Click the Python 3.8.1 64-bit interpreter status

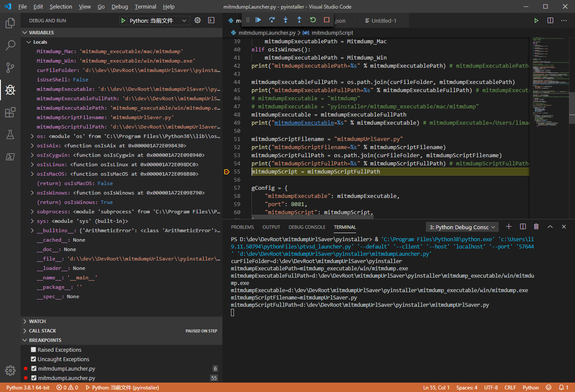tap(28, 387)
